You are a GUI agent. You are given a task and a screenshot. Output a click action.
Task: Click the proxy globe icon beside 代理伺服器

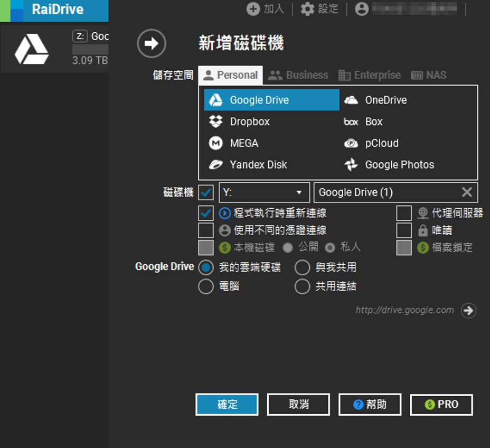423,213
